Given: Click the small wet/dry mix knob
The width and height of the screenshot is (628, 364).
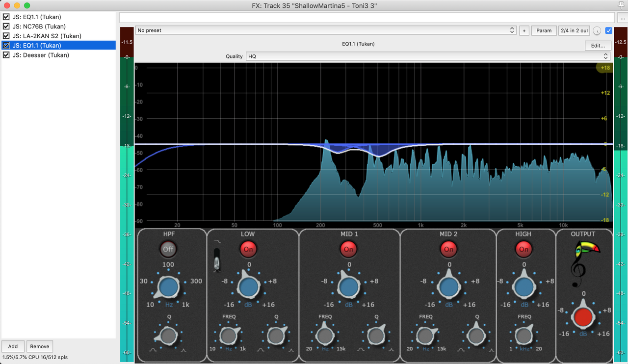Looking at the screenshot, I should [597, 30].
